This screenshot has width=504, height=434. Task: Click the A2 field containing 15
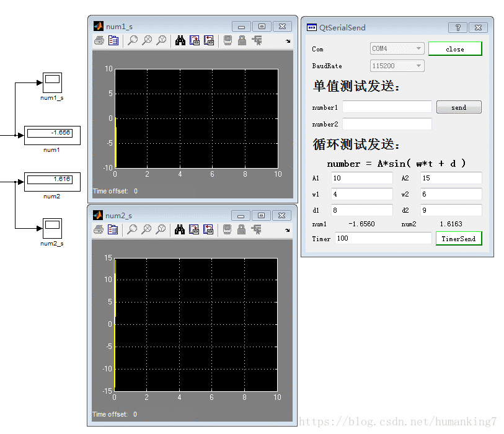(x=451, y=178)
